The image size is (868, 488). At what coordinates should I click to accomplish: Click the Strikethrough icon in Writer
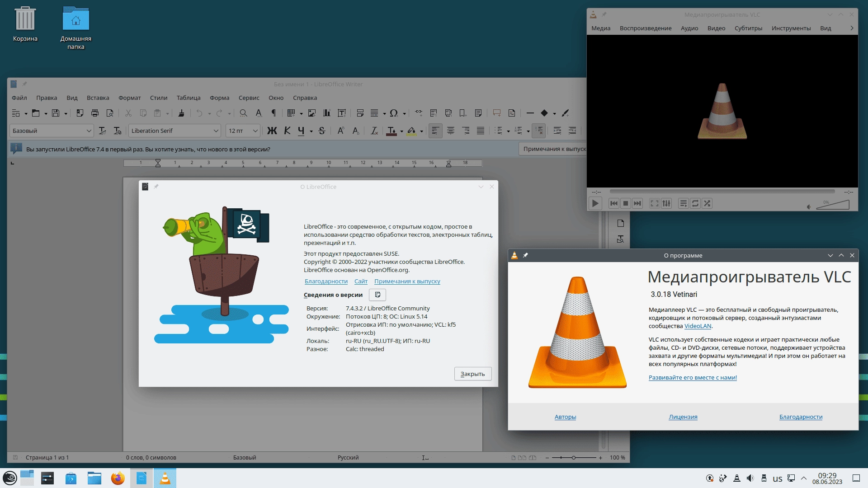tap(322, 131)
